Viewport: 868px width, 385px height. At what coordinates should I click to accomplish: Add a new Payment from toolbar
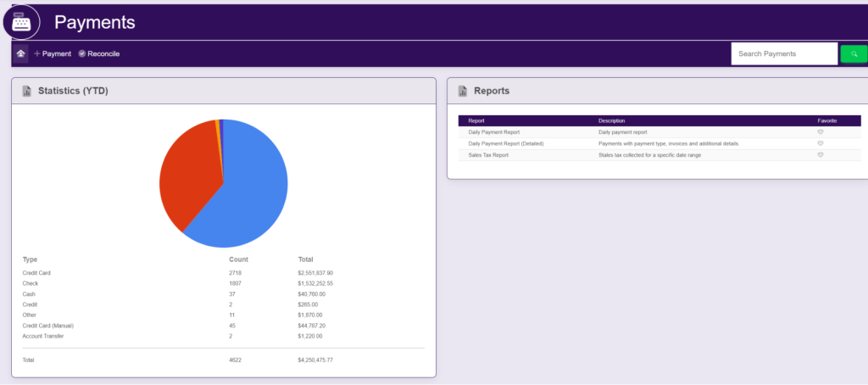pos(53,53)
